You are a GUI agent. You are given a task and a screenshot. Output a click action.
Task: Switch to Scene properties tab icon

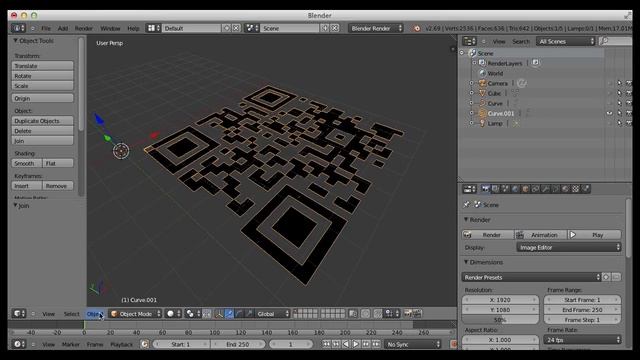point(505,189)
